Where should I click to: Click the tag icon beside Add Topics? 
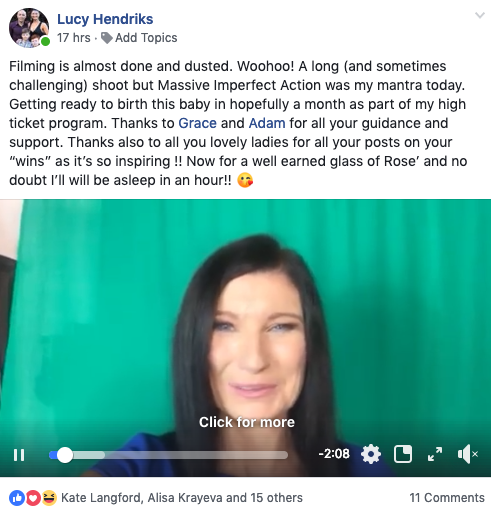[x=107, y=38]
